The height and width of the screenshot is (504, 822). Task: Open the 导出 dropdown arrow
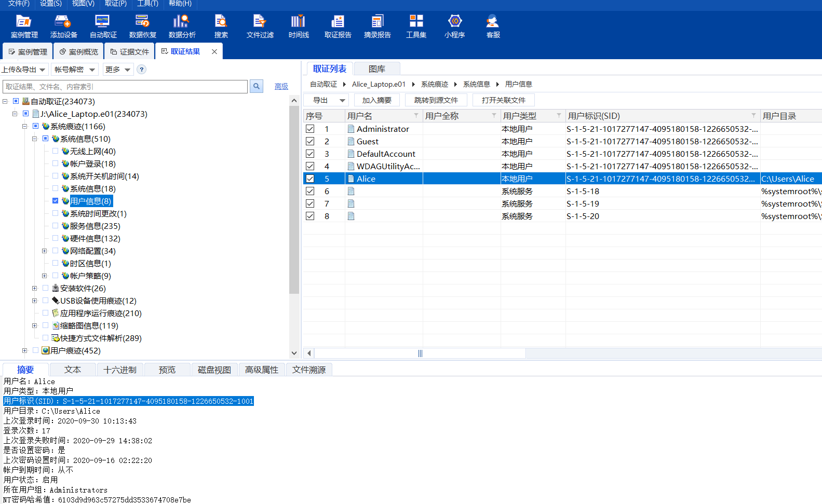pos(342,100)
